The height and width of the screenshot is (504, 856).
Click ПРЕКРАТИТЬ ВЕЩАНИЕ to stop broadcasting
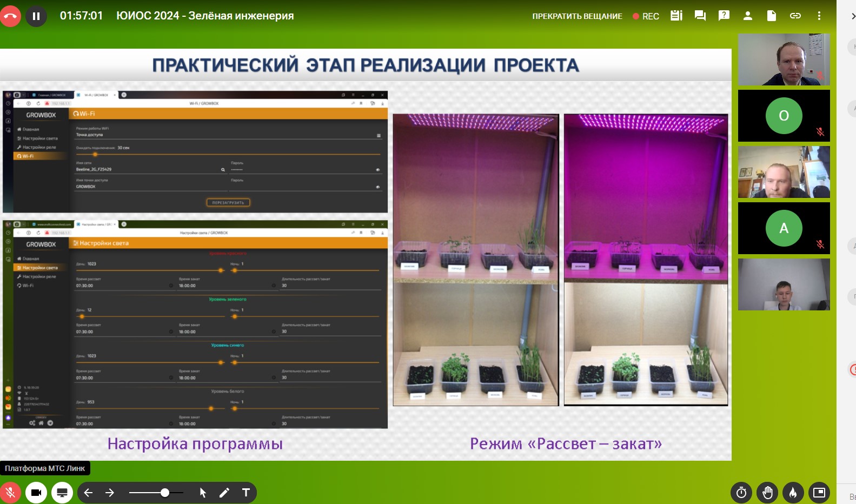tap(577, 16)
